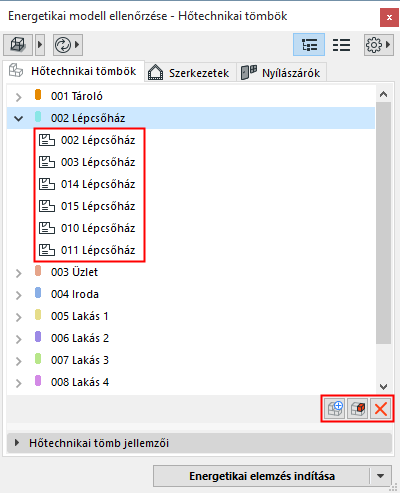Viewport: 400px width, 493px height.
Task: Click the list scroll down arrow
Action: point(383,387)
